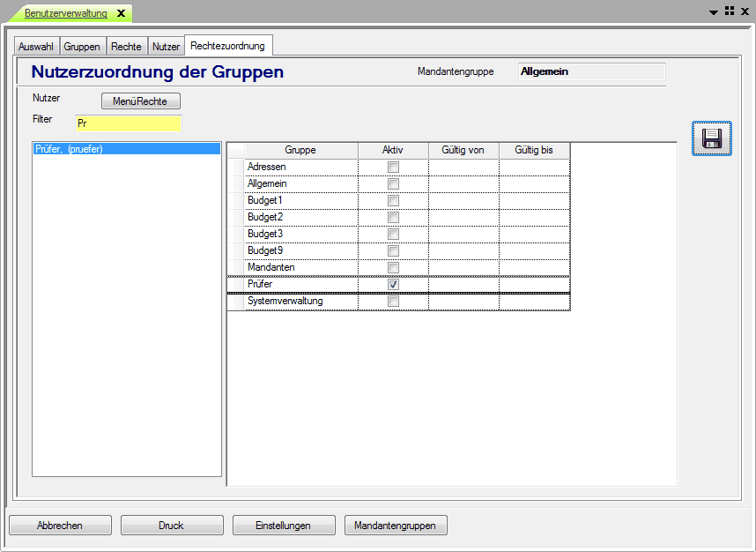Viewport: 756px width, 552px height.
Task: Go to the Rechte tab
Action: click(126, 46)
